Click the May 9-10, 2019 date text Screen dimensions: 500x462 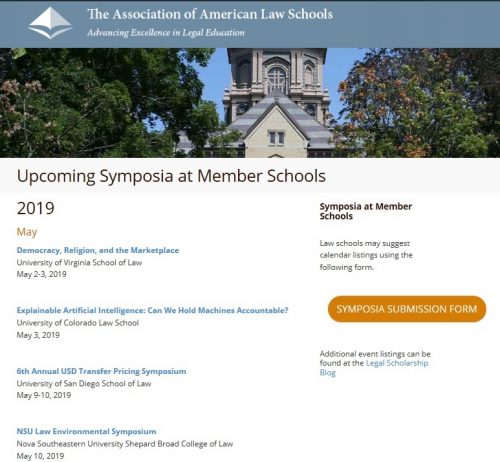[44, 395]
